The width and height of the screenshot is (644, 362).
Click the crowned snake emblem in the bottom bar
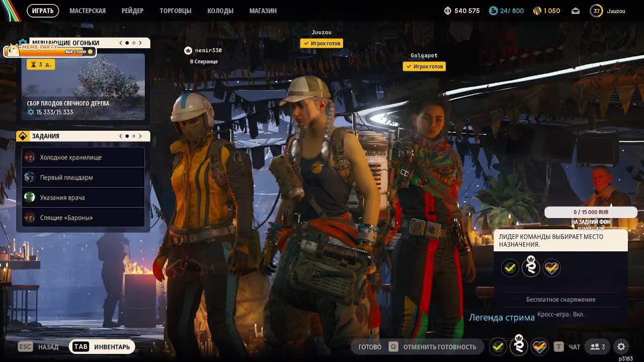pos(519,345)
